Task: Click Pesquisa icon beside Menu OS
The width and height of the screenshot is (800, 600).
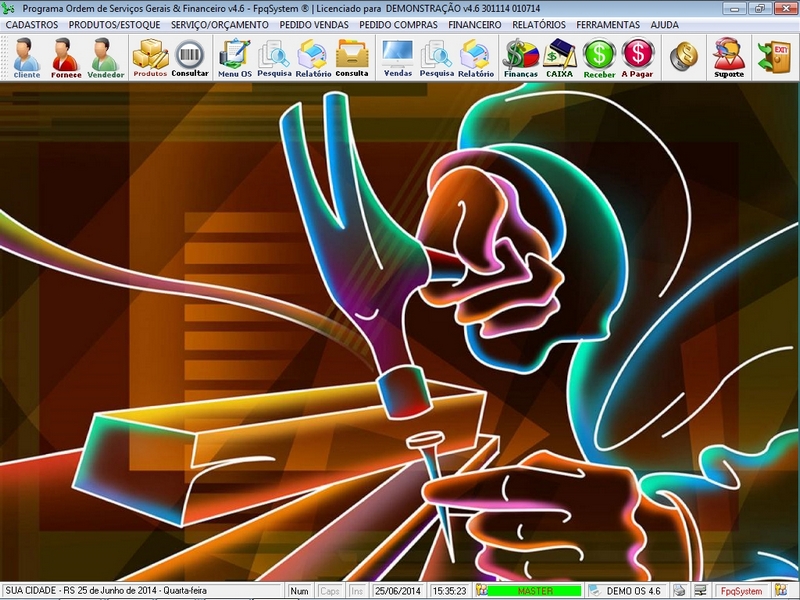Action: click(274, 57)
